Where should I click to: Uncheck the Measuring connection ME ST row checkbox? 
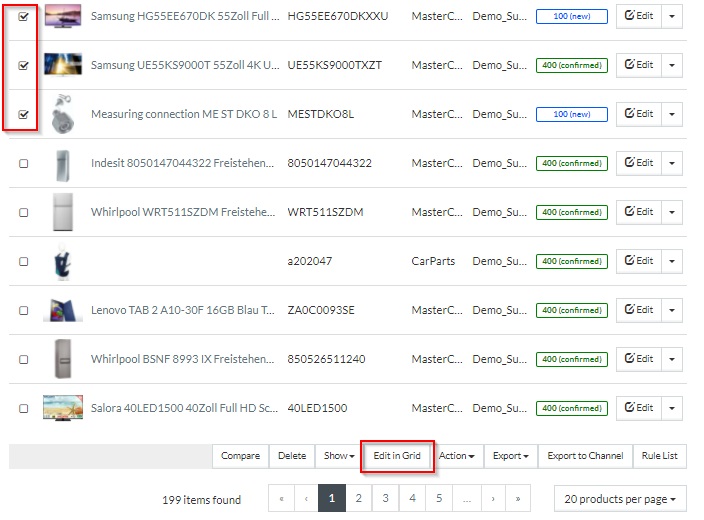(x=23, y=115)
